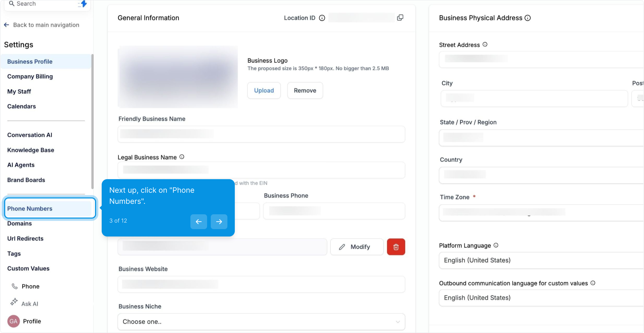Viewport: 644px width, 333px height.
Task: Click the Friendly Business Name field
Action: pos(261,134)
